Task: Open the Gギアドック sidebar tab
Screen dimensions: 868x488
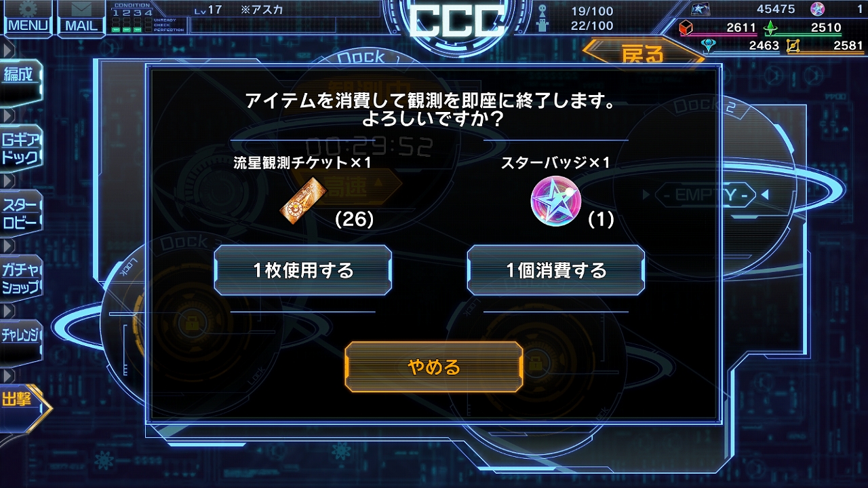Action: (x=20, y=148)
